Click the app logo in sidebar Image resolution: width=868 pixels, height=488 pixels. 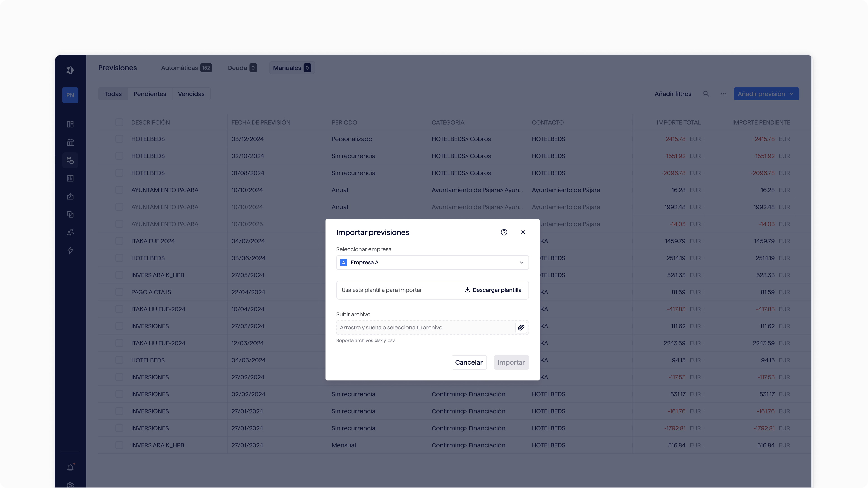click(x=70, y=70)
